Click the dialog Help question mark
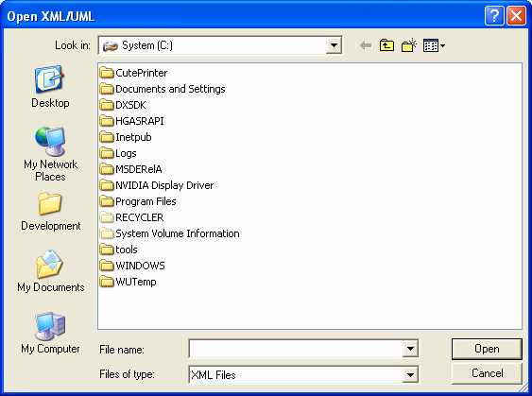Image resolution: width=532 pixels, height=396 pixels. (x=494, y=16)
